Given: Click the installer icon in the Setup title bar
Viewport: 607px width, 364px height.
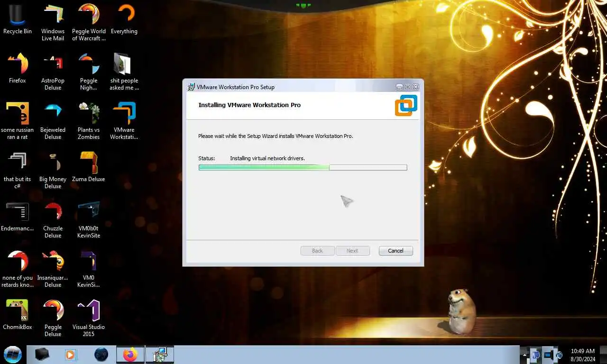Looking at the screenshot, I should [191, 87].
